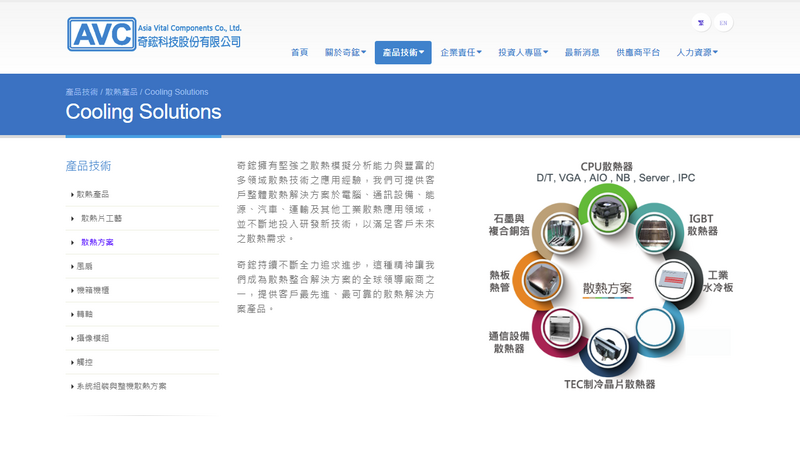Click 散熱產品 in the breadcrumb
Viewport: 800px width, 455px height.
(x=121, y=92)
